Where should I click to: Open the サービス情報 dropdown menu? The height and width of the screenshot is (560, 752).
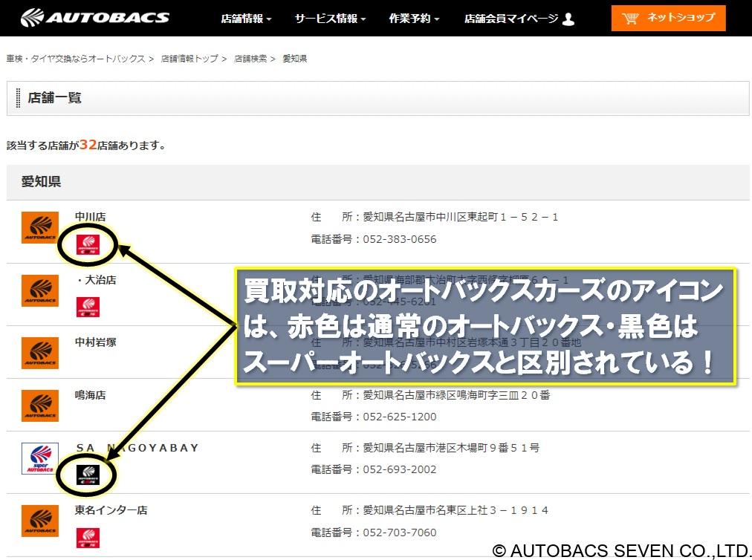point(327,19)
